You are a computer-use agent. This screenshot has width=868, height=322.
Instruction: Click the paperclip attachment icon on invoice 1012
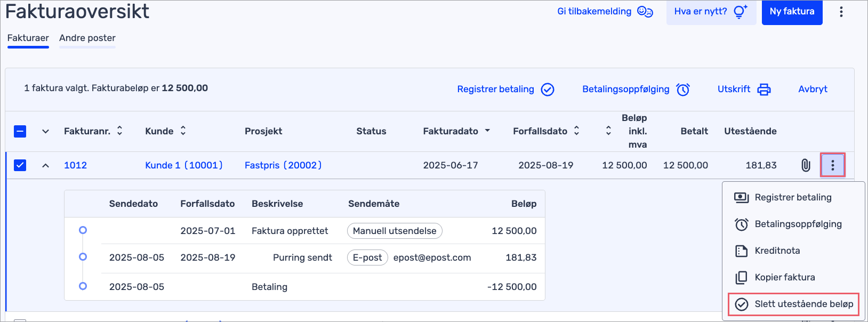click(806, 165)
